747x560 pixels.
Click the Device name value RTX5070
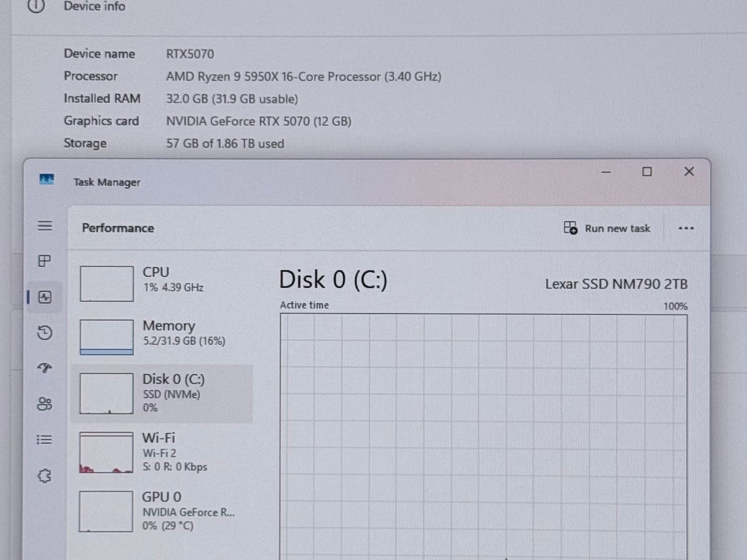(190, 54)
